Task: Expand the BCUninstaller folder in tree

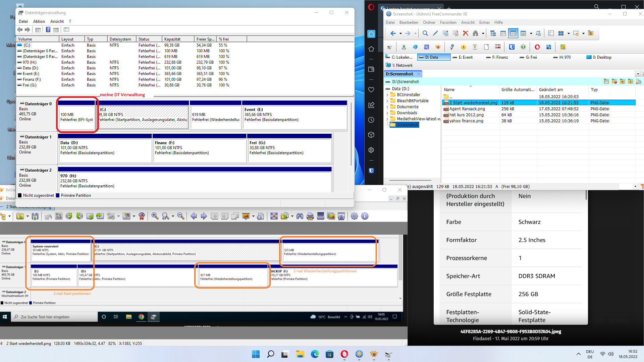Action: (387, 95)
